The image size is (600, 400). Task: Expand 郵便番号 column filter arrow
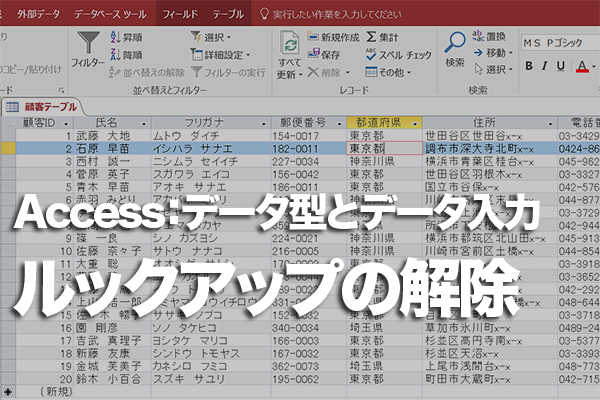339,124
